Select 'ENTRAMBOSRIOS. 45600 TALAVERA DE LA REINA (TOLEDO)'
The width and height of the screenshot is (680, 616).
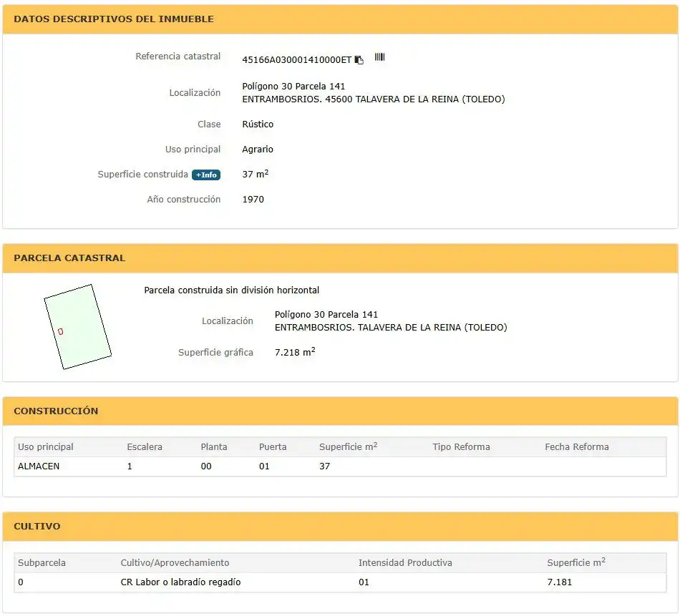point(374,99)
